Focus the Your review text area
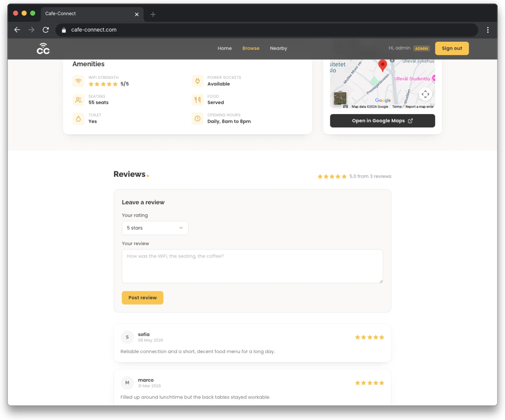 (x=252, y=266)
